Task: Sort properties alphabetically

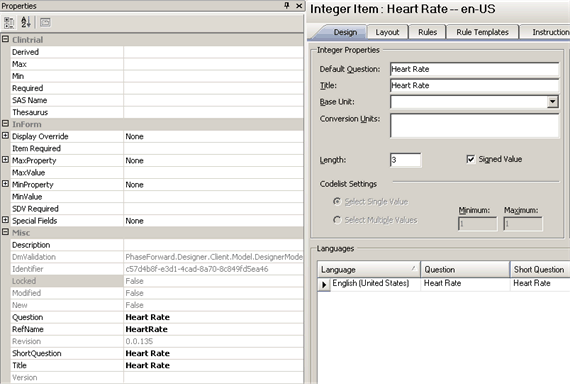Action: [x=26, y=23]
